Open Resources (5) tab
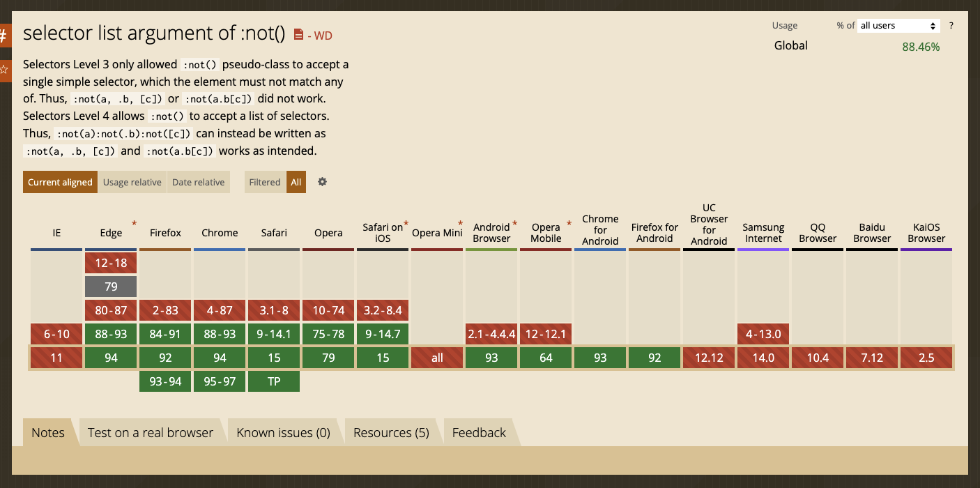Viewport: 980px width, 488px height. 391,432
